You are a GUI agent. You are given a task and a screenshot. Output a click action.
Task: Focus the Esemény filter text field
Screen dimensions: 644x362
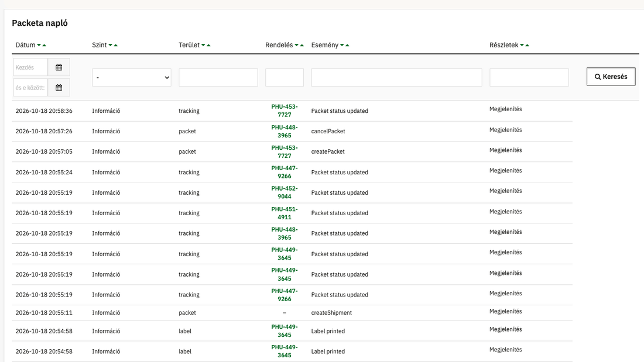click(x=396, y=78)
